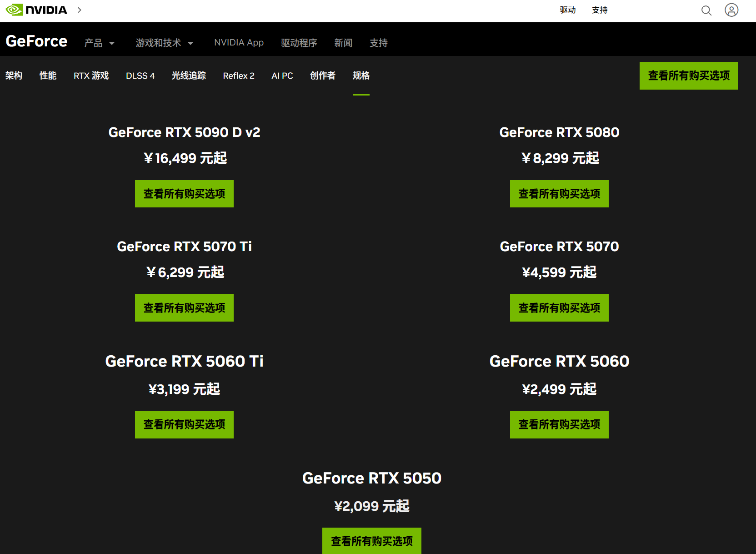View buying options for RTX 5090 D v2
Screen dimensions: 756x554
click(184, 194)
